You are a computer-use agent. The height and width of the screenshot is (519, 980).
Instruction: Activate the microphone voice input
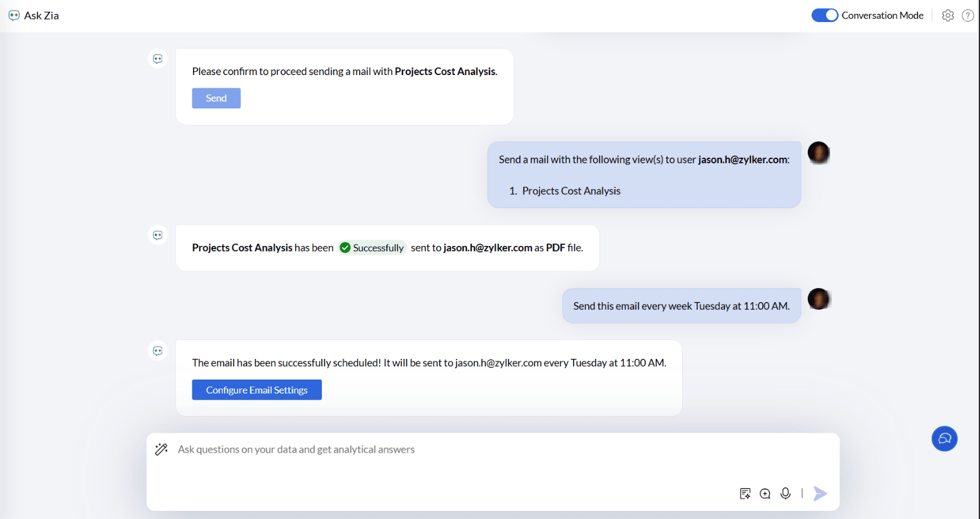(786, 493)
